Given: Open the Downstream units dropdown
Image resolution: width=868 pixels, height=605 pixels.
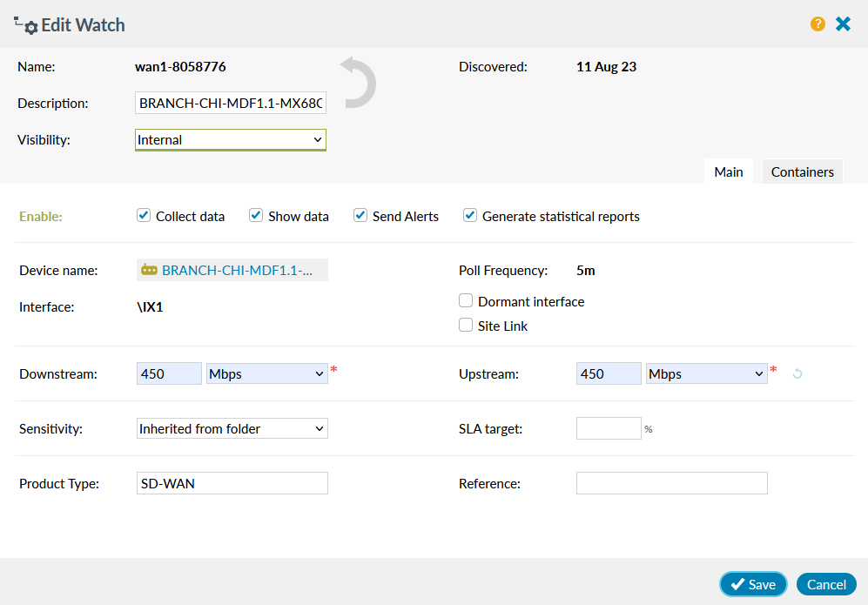Looking at the screenshot, I should click(x=266, y=373).
